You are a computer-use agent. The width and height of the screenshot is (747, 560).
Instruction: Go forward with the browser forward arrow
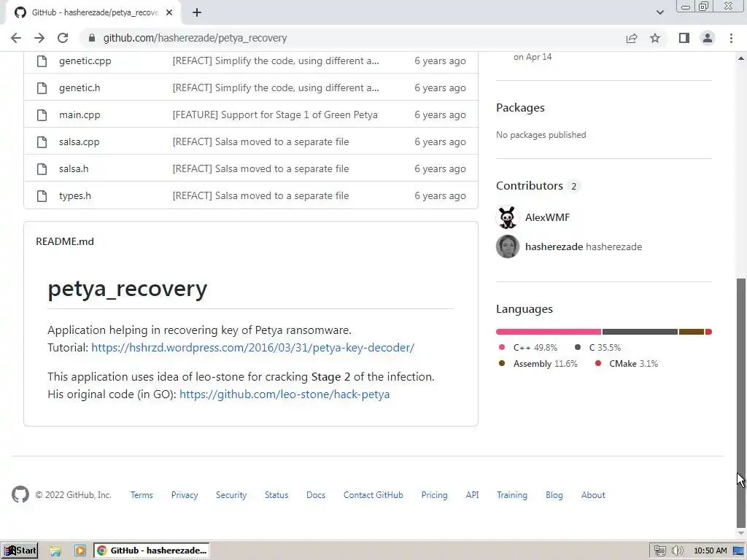point(39,38)
